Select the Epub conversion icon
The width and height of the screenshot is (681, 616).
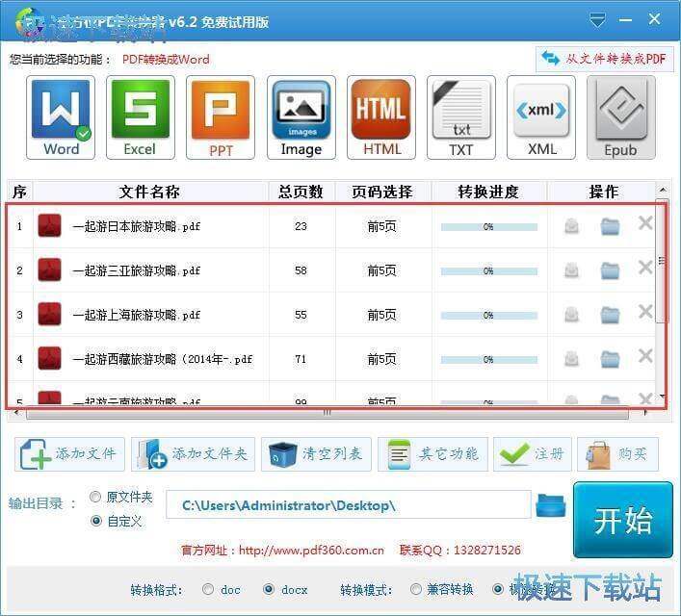point(621,117)
